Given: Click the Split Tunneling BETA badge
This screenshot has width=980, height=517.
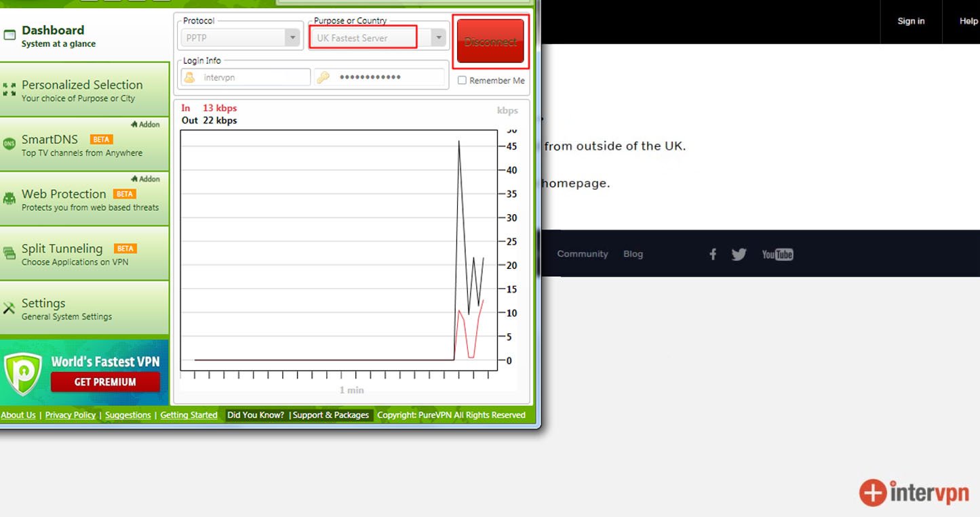Looking at the screenshot, I should 125,249.
